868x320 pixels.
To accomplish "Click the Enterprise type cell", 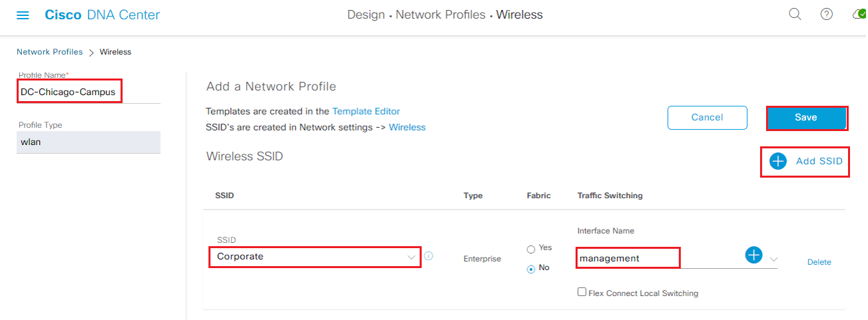I will [482, 258].
